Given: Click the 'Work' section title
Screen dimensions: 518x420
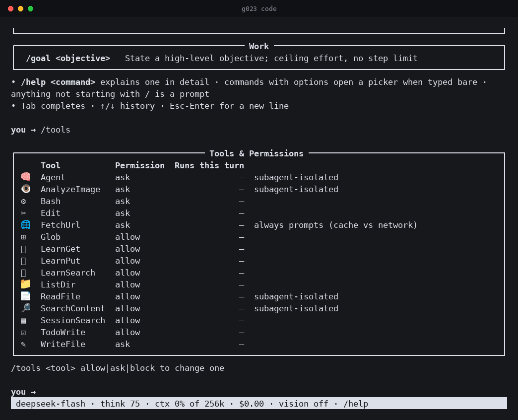Looking at the screenshot, I should click(x=259, y=47).
